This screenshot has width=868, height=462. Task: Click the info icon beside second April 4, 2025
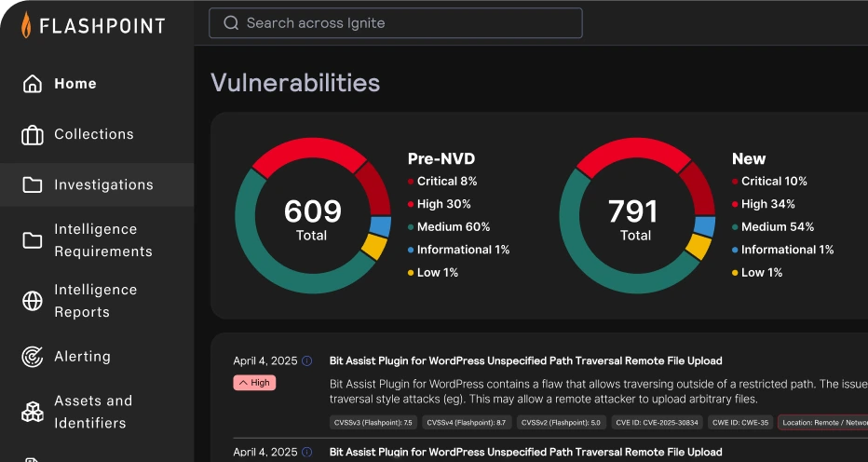[x=306, y=452]
